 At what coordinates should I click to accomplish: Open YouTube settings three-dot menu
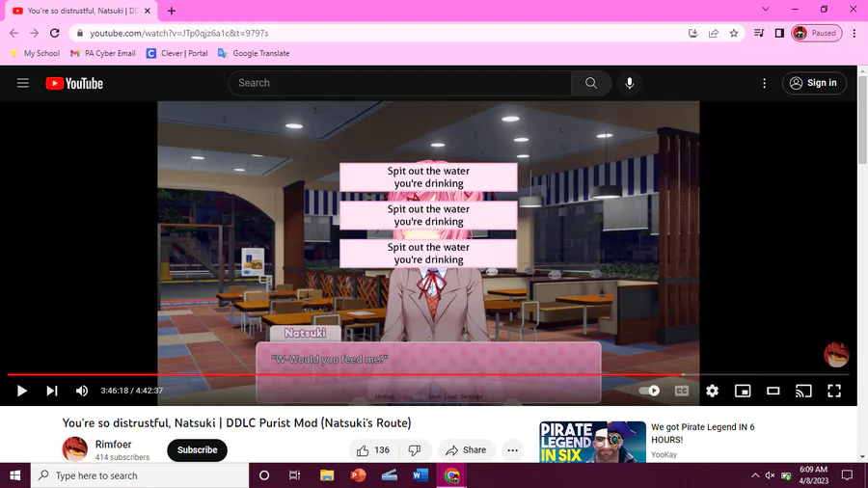click(x=765, y=83)
